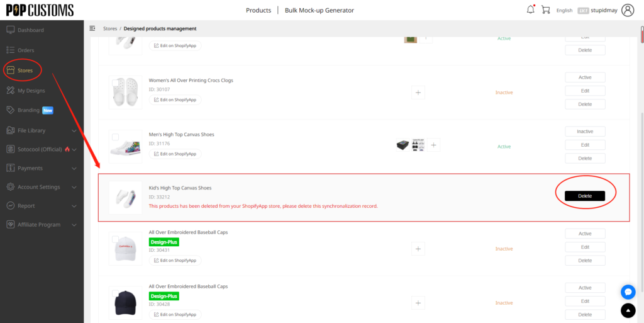Click Active button for Crocs Clogs

pyautogui.click(x=585, y=77)
